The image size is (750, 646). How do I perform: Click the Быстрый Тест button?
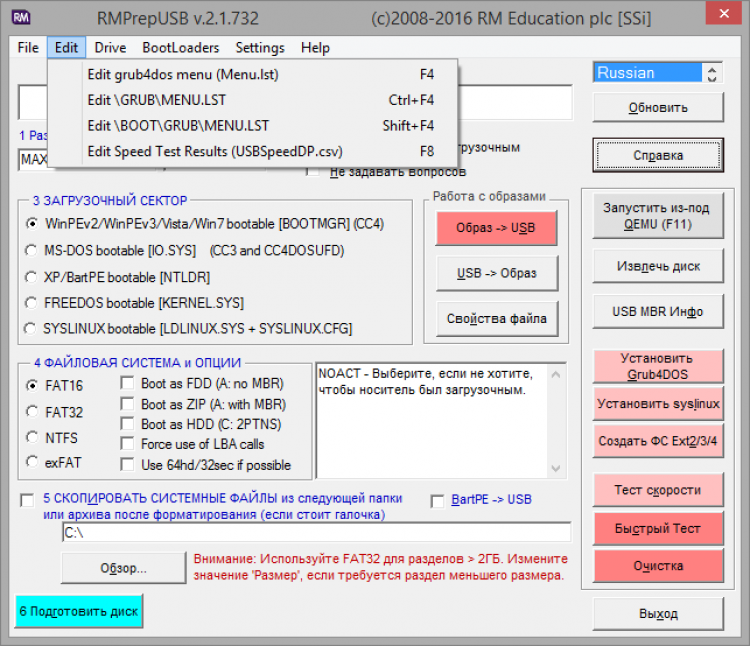coord(658,529)
